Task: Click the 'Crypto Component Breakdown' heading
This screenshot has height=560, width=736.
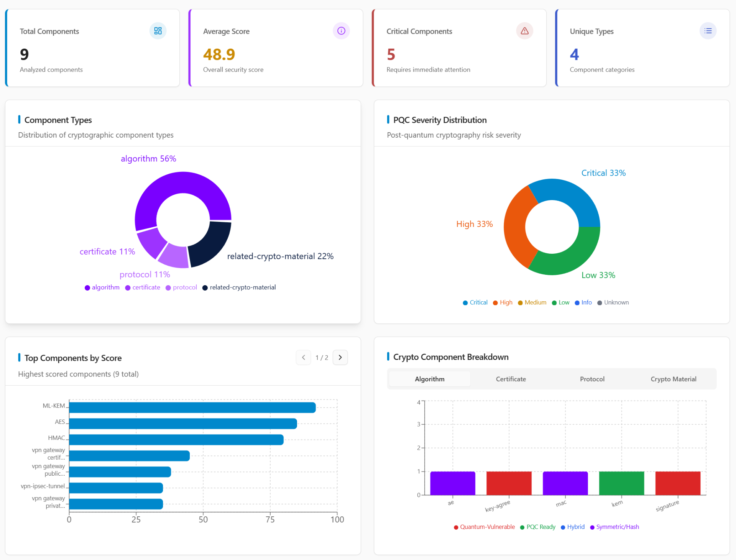Action: (451, 357)
